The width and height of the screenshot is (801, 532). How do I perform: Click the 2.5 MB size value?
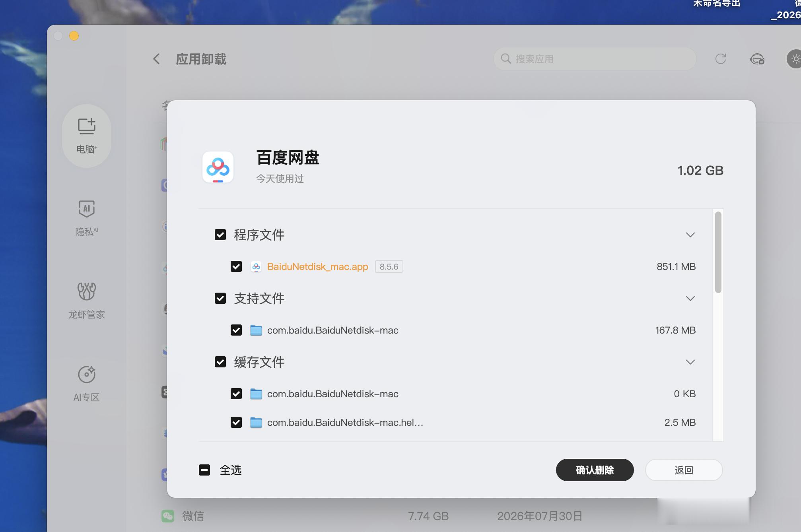680,422
